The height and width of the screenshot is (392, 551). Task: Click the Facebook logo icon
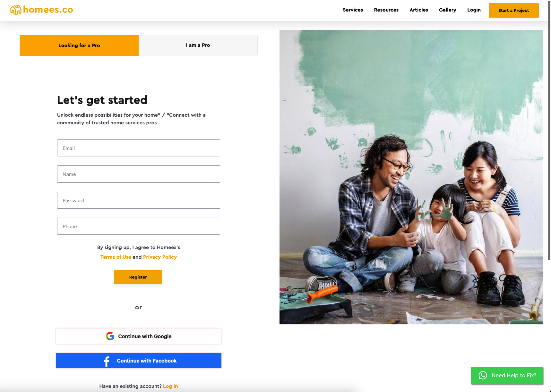tap(107, 361)
